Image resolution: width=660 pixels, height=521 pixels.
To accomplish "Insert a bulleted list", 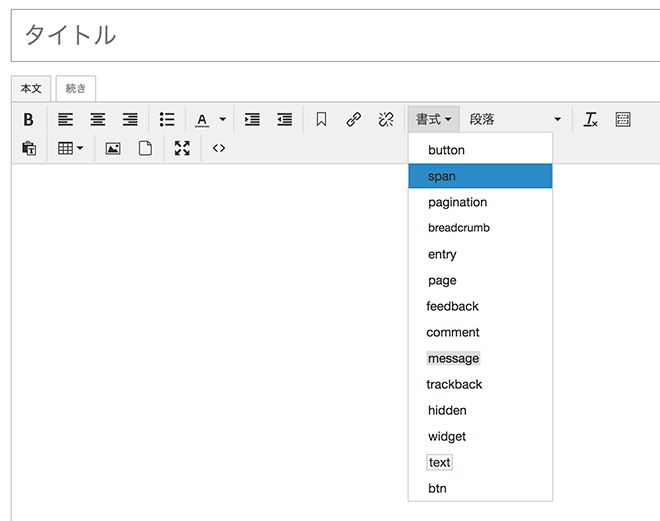I will pyautogui.click(x=167, y=119).
